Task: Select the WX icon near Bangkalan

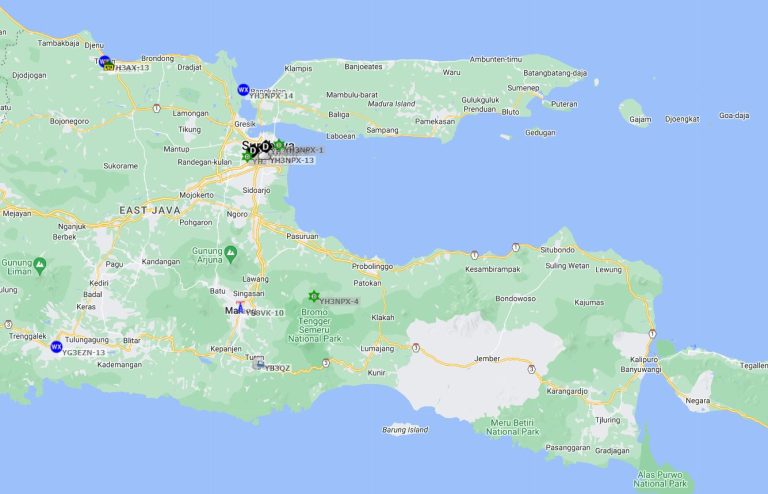Action: coord(243,89)
